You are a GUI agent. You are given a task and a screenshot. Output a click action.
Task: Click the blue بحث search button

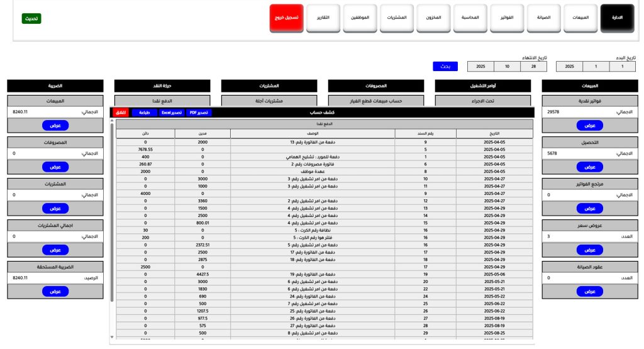[445, 66]
